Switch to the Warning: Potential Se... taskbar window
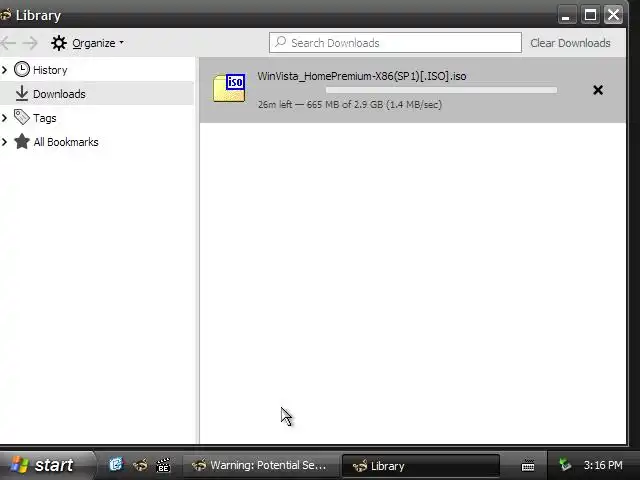The width and height of the screenshot is (640, 480). point(260,465)
